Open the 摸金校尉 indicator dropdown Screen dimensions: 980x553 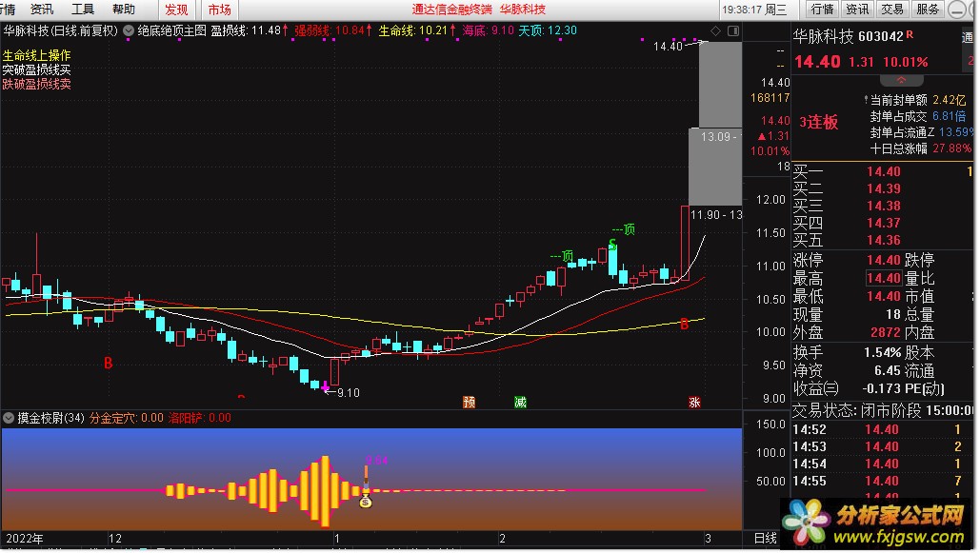pyautogui.click(x=9, y=418)
